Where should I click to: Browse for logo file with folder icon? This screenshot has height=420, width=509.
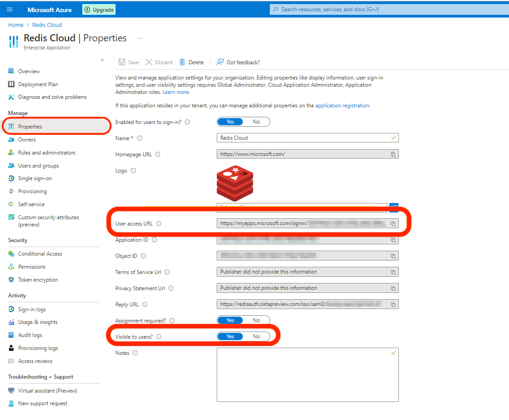(394, 207)
